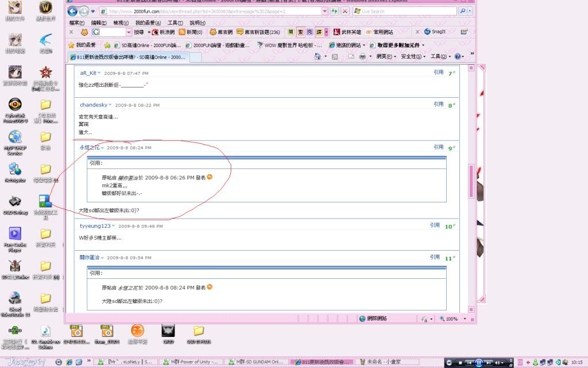This screenshot has width=588, height=368.
Task: Click the 繁 traditional Chinese conversion icon
Action: pos(300,32)
